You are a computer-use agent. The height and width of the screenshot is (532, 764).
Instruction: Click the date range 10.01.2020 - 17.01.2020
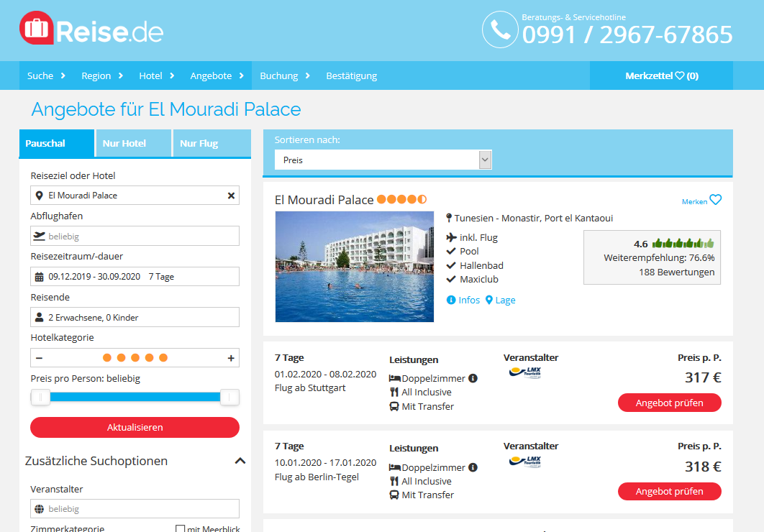(x=325, y=462)
